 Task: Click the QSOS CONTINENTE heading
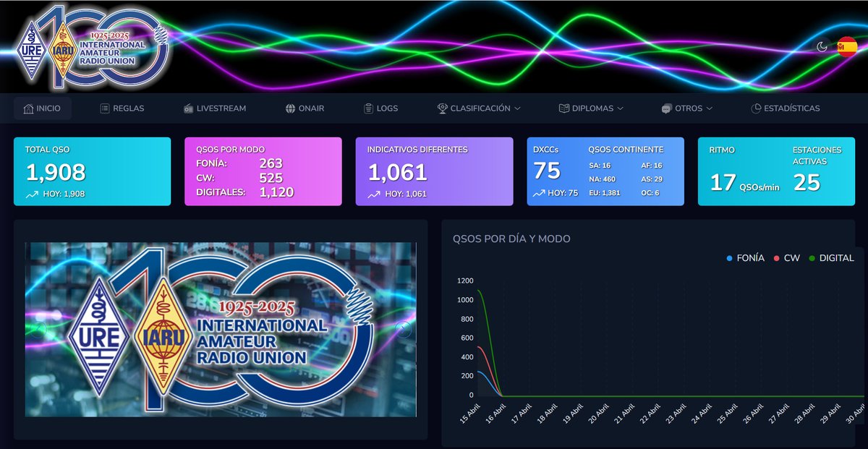tap(626, 150)
